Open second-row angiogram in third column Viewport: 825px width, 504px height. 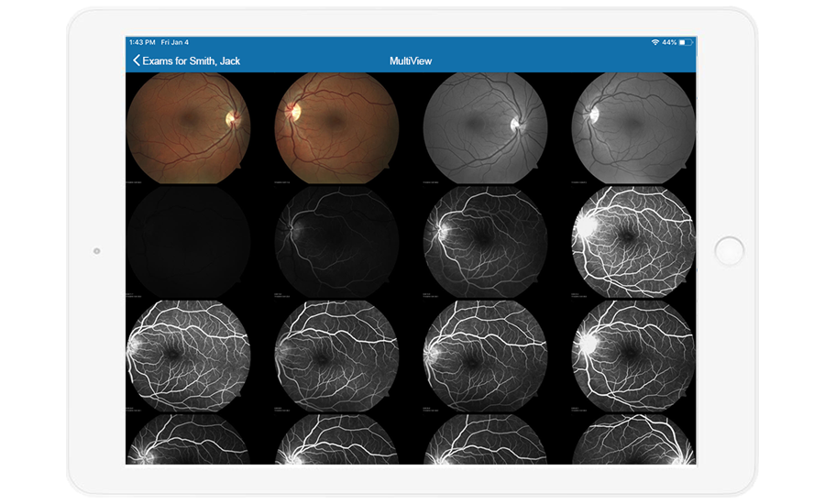click(x=485, y=242)
